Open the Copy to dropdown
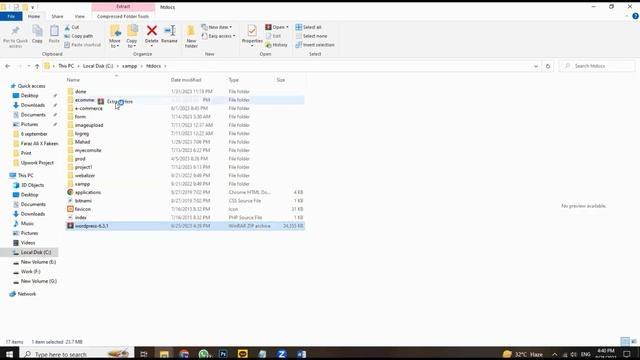 pos(132,36)
